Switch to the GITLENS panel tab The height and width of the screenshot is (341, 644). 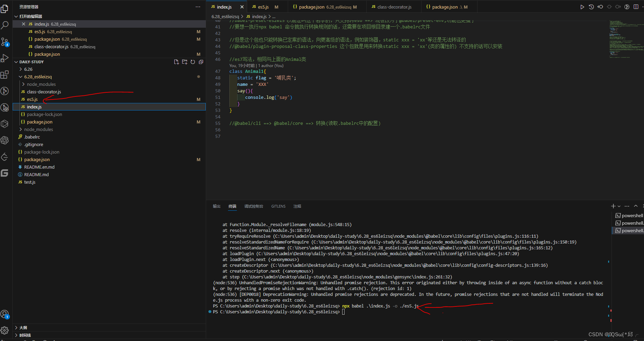pos(278,206)
